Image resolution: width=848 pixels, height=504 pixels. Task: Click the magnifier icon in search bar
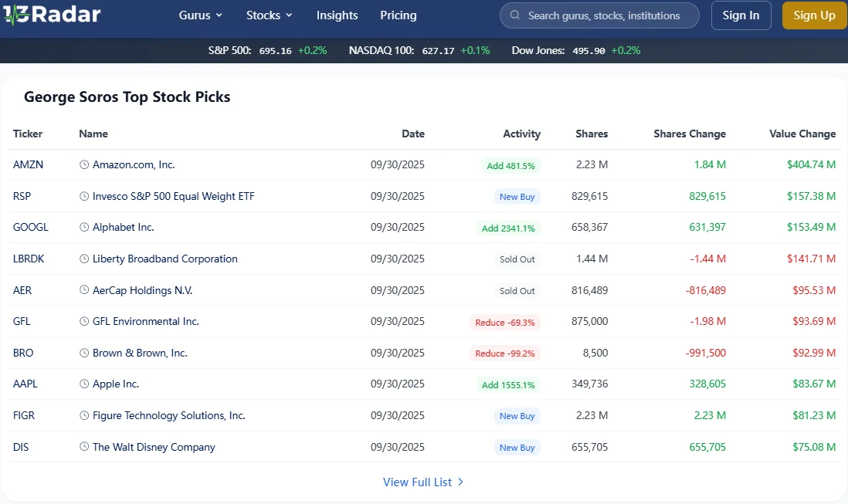[x=514, y=15]
